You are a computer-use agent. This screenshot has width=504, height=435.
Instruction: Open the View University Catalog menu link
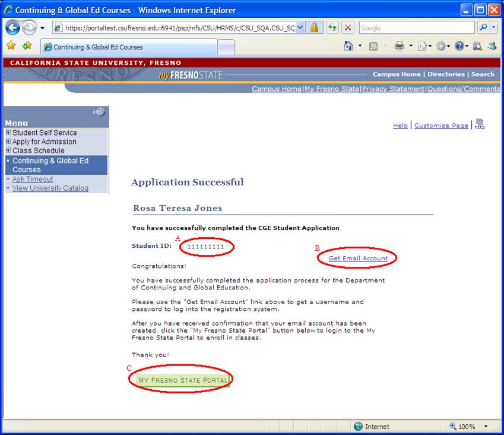(50, 188)
